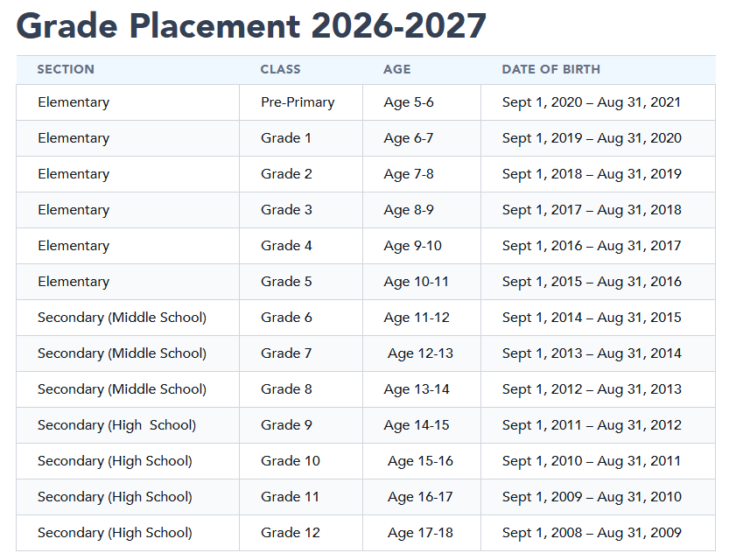This screenshot has width=729, height=560.
Task: Click the AGE column header
Action: 397,69
